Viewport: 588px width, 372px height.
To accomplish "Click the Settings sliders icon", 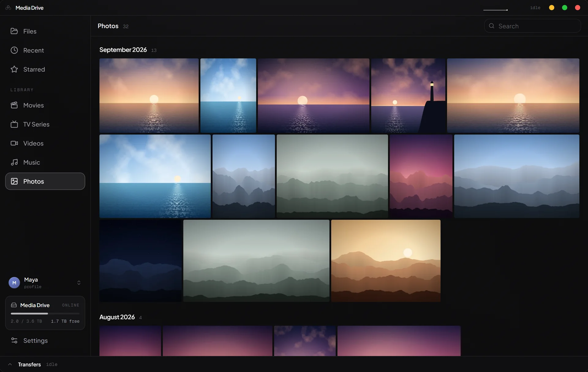I will point(14,340).
